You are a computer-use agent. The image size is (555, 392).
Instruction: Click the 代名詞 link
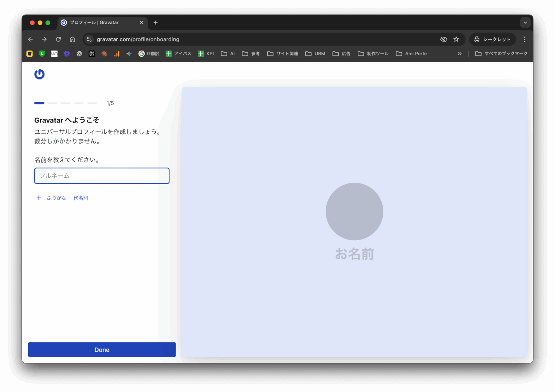[x=81, y=198]
